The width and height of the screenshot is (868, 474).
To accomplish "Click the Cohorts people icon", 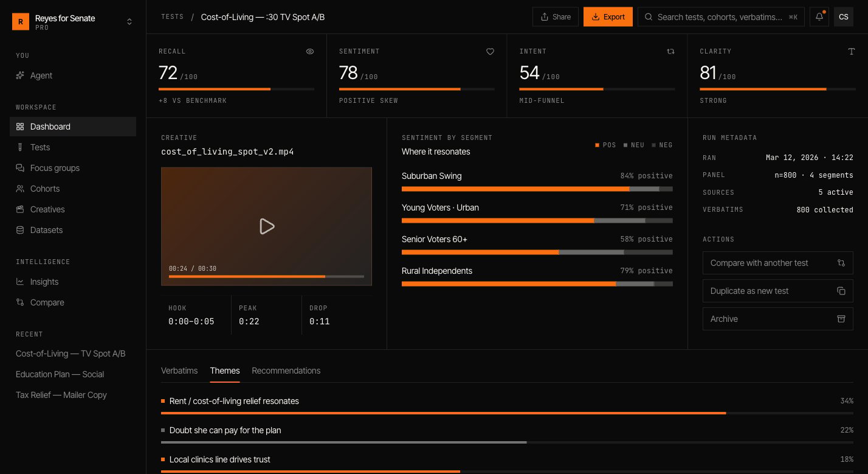I will [20, 189].
